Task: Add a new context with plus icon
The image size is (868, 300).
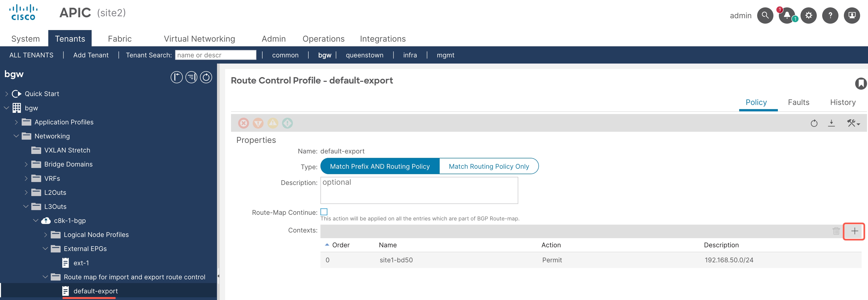Action: point(854,231)
